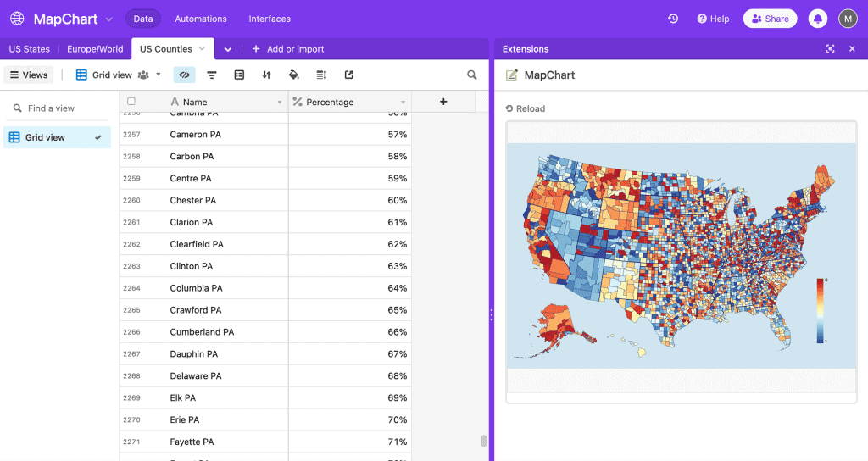Viewport: 868px width, 461px height.
Task: Click the vertical scrollbar thumb of grid
Action: tap(484, 441)
